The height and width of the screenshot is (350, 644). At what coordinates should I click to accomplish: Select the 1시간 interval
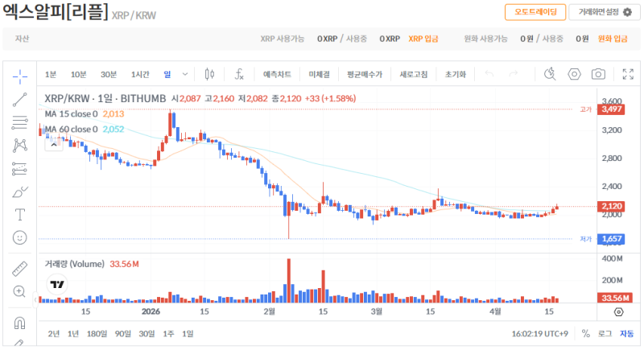[x=140, y=74]
